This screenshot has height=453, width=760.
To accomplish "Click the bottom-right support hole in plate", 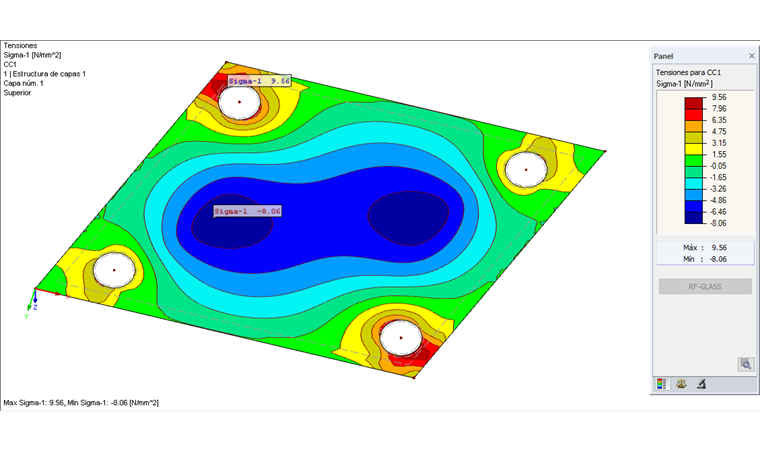I will pos(401,338).
